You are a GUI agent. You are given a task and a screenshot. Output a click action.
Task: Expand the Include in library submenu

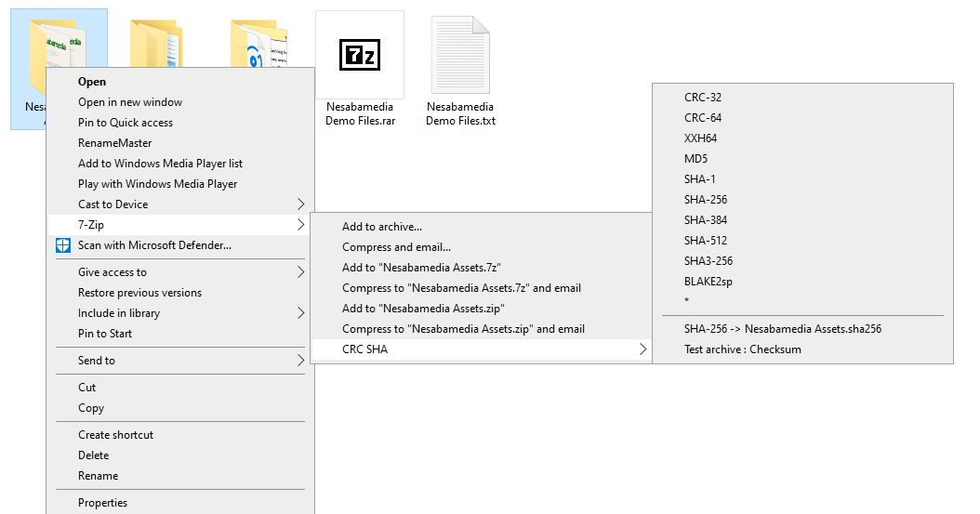300,313
